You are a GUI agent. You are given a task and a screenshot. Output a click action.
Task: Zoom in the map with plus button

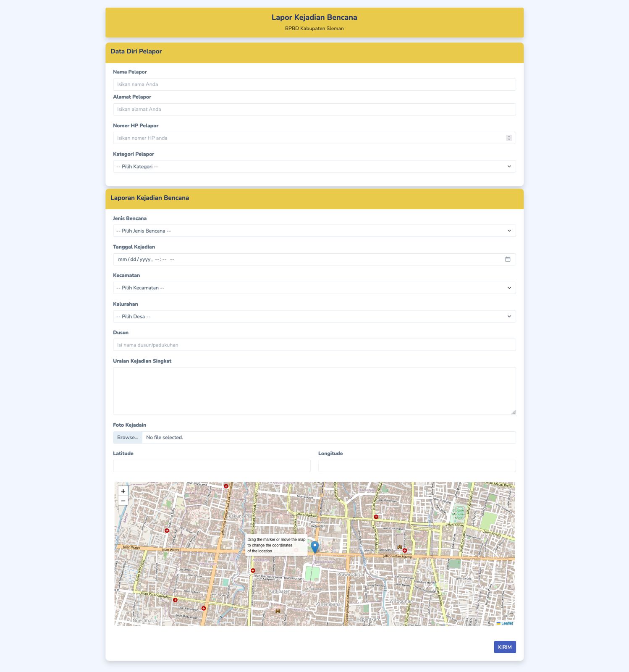coord(123,491)
